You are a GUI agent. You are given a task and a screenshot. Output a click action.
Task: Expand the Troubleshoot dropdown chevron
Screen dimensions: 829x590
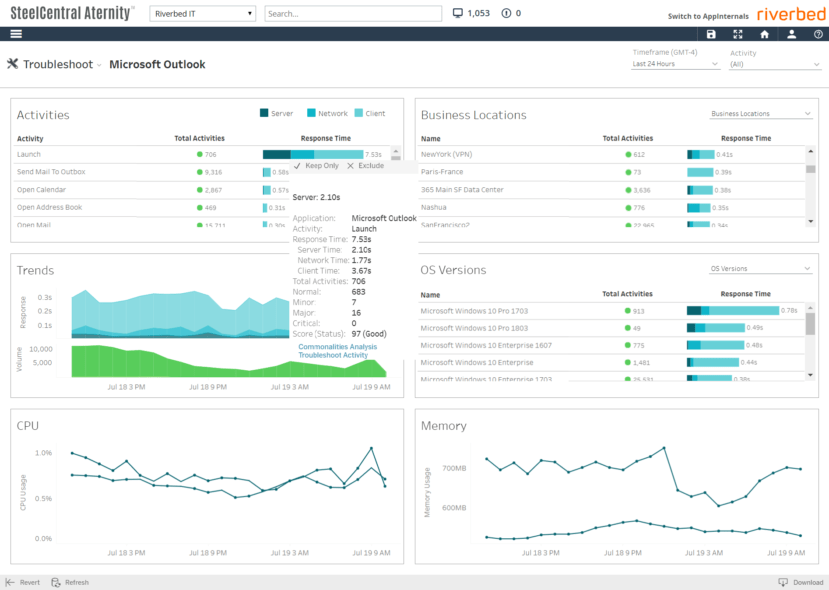click(x=99, y=65)
